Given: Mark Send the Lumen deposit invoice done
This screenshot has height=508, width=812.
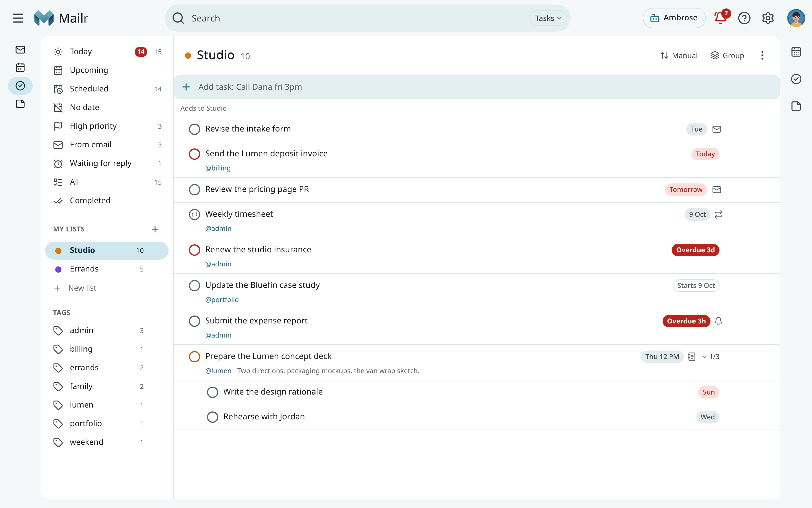Looking at the screenshot, I should 194,154.
